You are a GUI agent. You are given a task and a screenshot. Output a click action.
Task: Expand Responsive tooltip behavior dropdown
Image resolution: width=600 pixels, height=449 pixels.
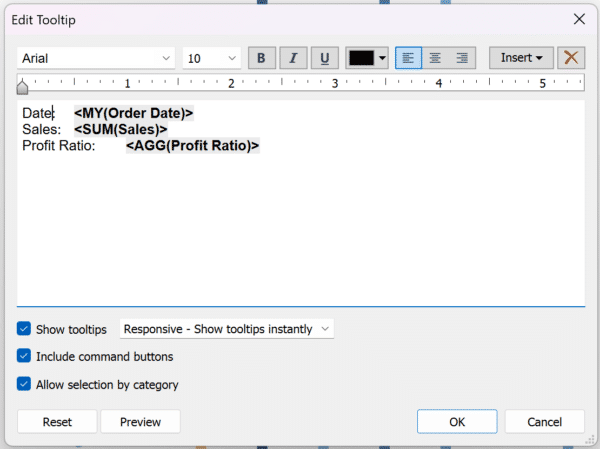(x=226, y=329)
